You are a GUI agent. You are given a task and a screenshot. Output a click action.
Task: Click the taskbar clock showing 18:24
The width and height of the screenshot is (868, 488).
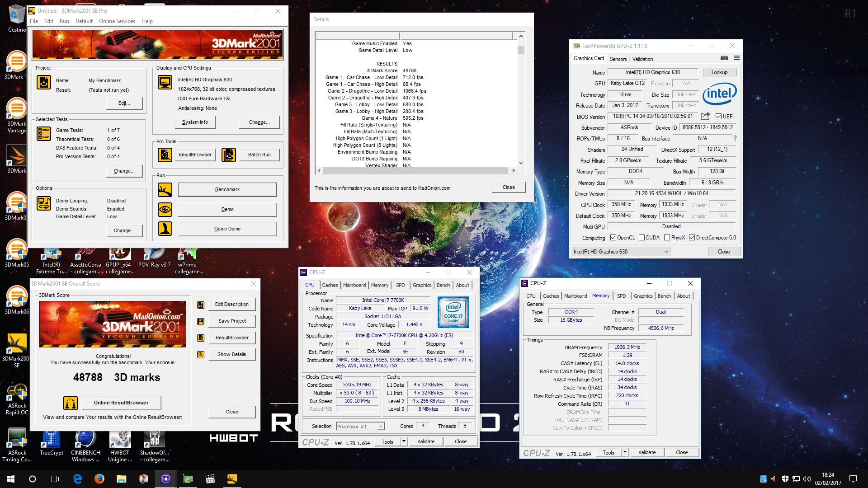[x=828, y=479]
